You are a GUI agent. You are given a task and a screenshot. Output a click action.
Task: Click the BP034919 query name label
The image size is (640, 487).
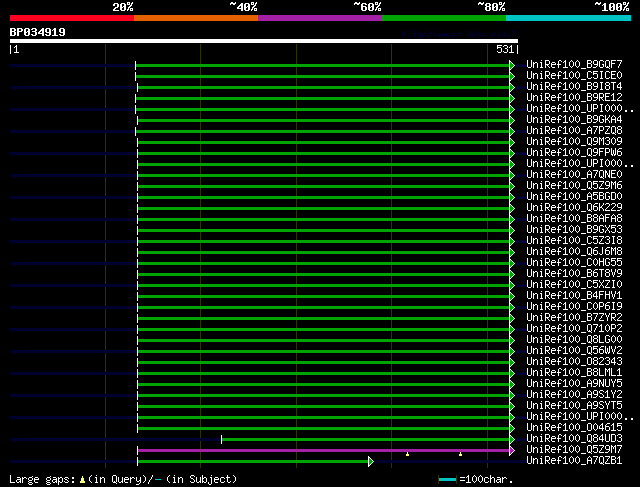(x=38, y=32)
